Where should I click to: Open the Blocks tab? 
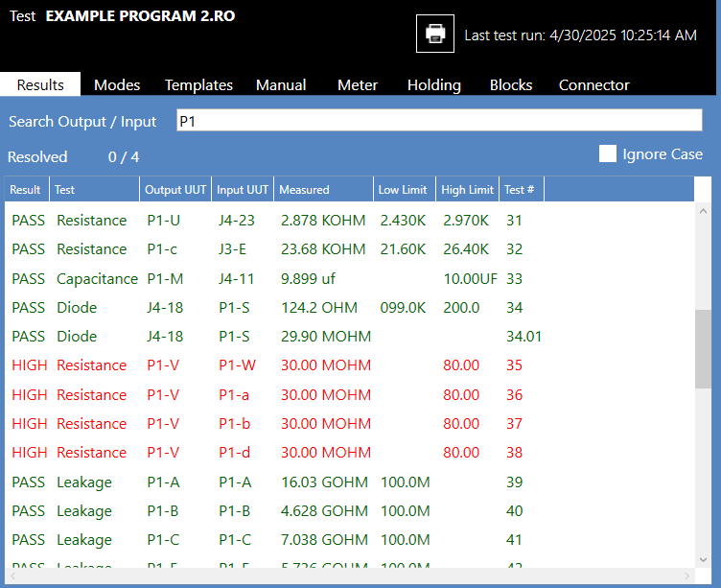(511, 84)
